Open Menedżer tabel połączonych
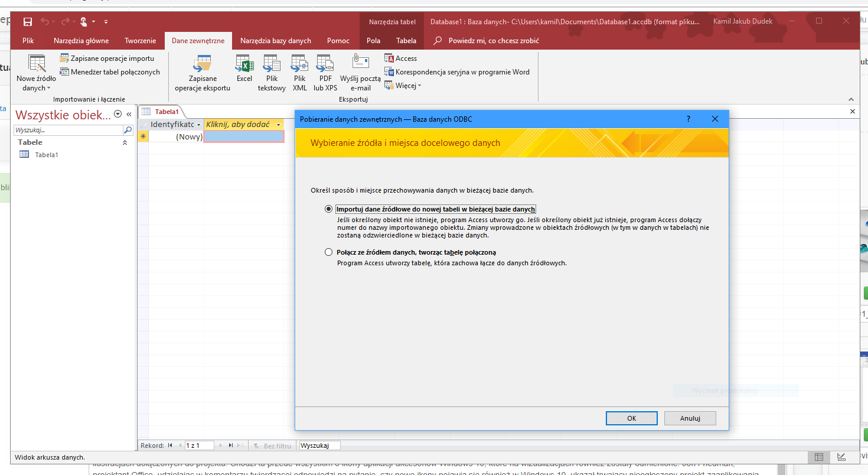 click(x=110, y=72)
